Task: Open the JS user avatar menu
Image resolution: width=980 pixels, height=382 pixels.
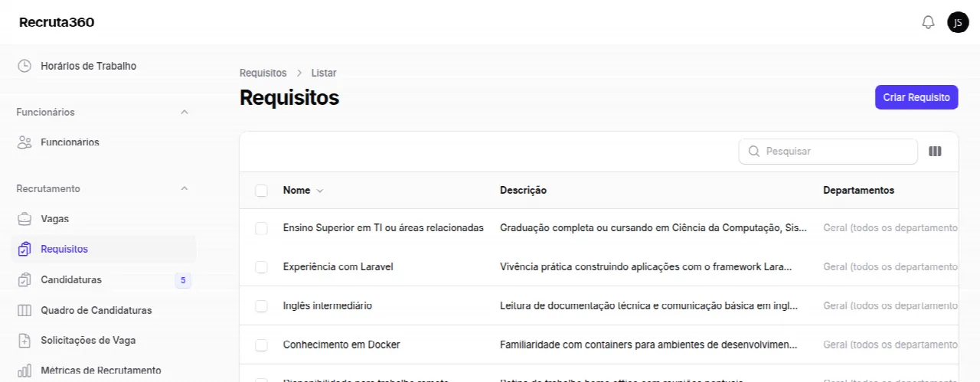Action: [x=958, y=22]
